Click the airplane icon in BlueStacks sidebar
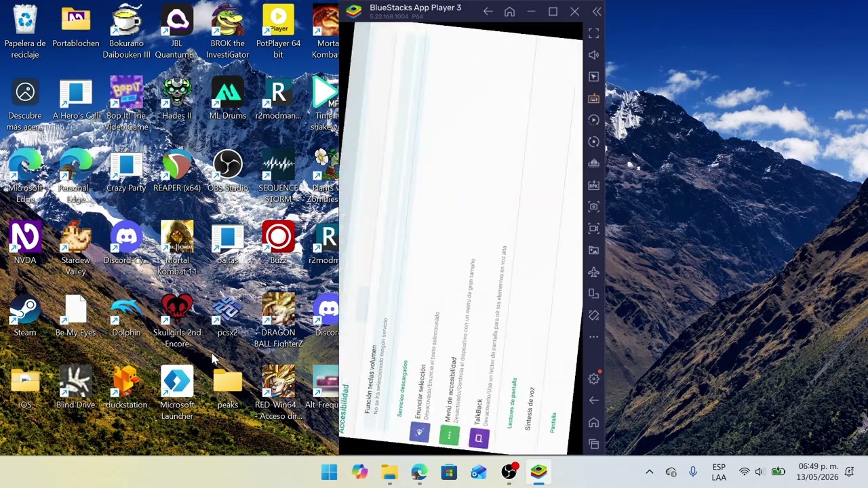The image size is (868, 488). (x=593, y=272)
